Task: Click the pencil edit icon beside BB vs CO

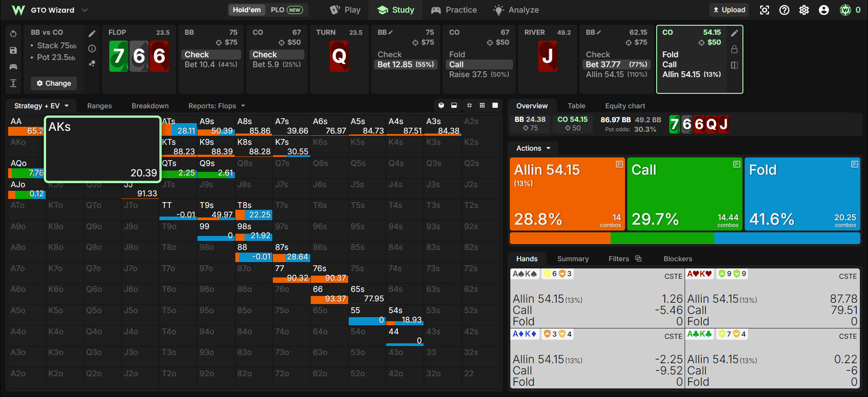Action: click(92, 33)
